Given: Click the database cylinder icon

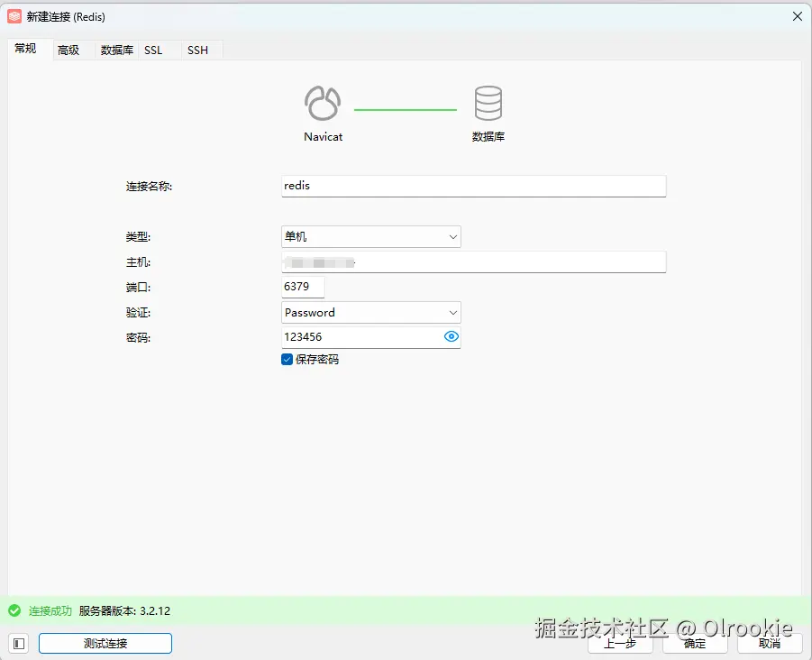Looking at the screenshot, I should [488, 103].
